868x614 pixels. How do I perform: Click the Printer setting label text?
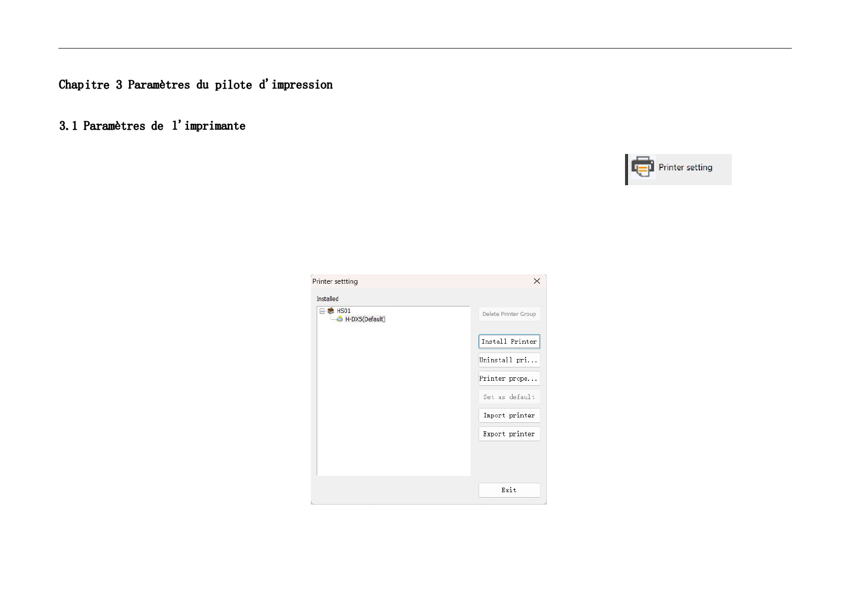pyautogui.click(x=685, y=168)
